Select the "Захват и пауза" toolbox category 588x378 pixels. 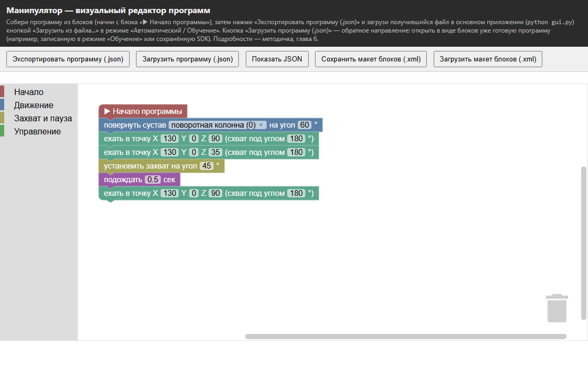(43, 118)
